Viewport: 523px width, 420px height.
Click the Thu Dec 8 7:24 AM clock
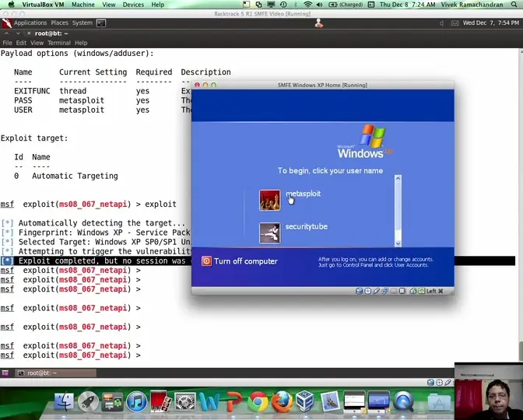(407, 5)
